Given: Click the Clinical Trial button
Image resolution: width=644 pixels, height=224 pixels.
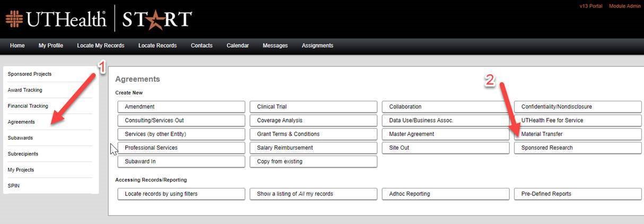Looking at the screenshot, I should click(x=313, y=107).
